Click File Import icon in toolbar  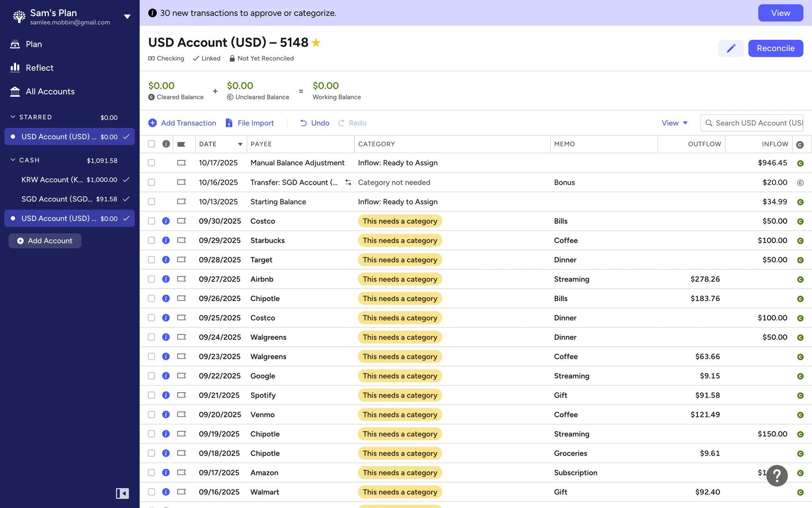[229, 123]
